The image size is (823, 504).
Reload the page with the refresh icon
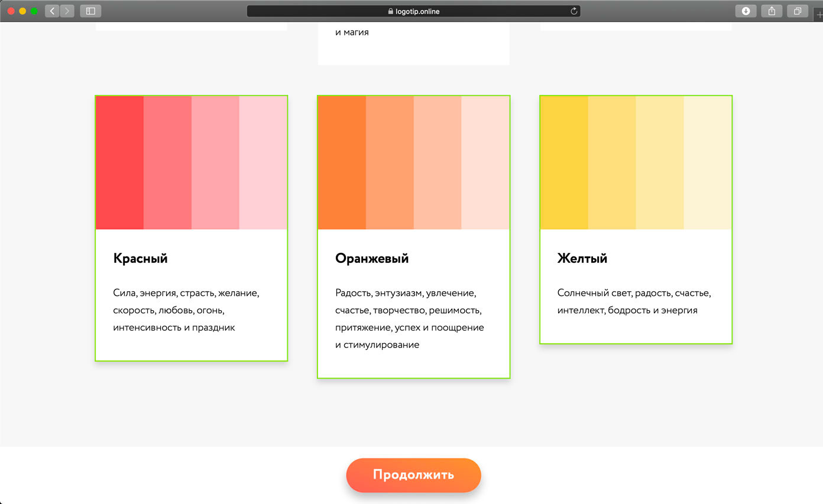573,11
